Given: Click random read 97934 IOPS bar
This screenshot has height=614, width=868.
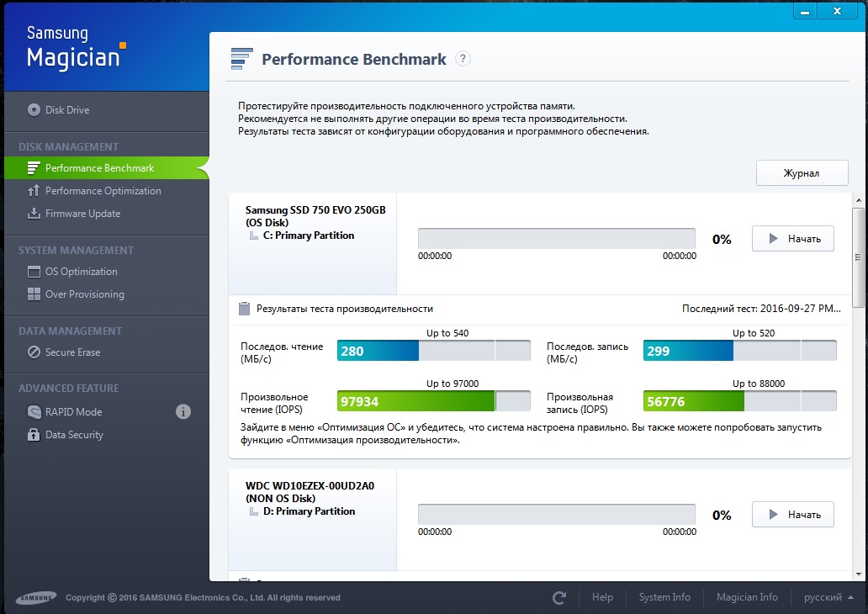Looking at the screenshot, I should click(433, 401).
